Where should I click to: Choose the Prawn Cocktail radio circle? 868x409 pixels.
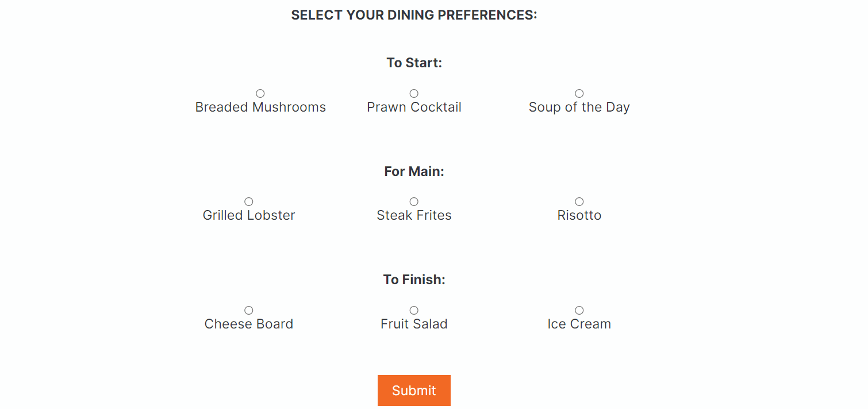pos(414,93)
